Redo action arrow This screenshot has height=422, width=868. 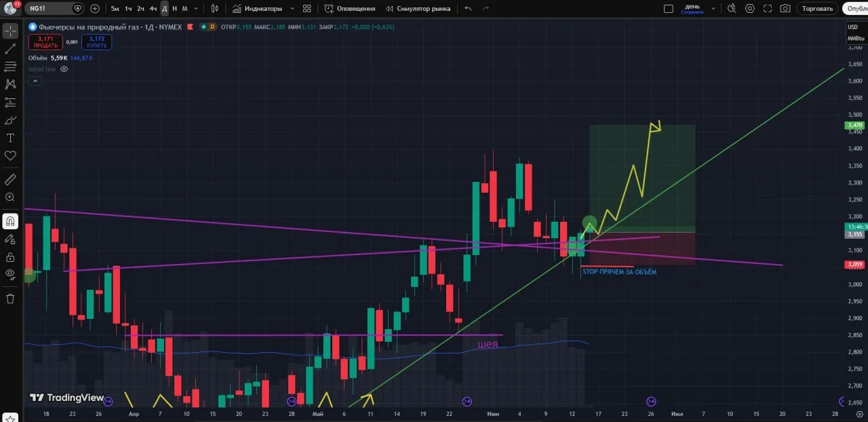(x=486, y=9)
